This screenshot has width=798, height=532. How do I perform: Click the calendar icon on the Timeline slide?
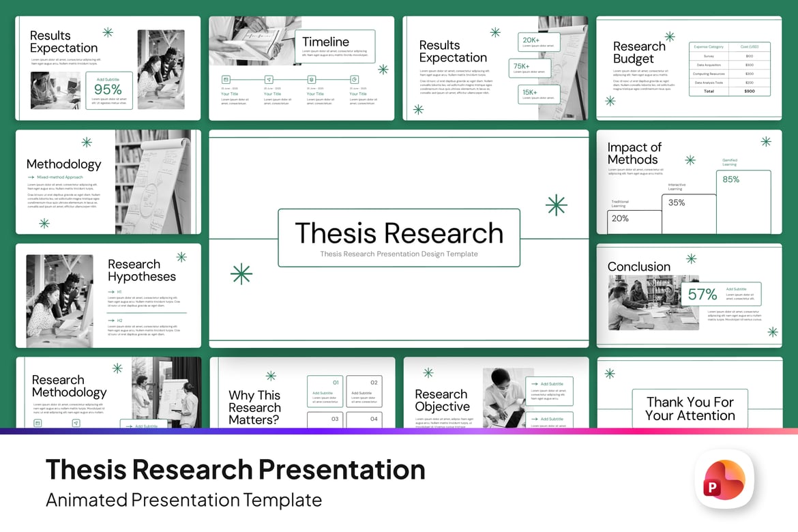(x=226, y=79)
